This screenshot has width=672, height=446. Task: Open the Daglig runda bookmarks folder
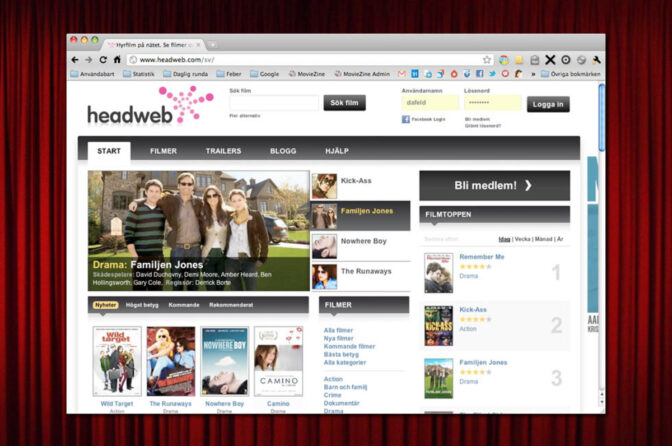pos(186,74)
